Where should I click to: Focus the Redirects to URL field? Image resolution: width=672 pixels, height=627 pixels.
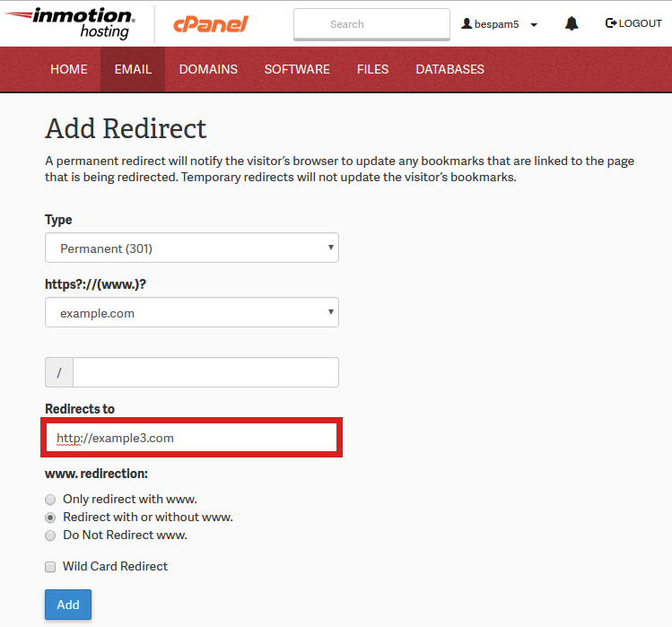[192, 438]
